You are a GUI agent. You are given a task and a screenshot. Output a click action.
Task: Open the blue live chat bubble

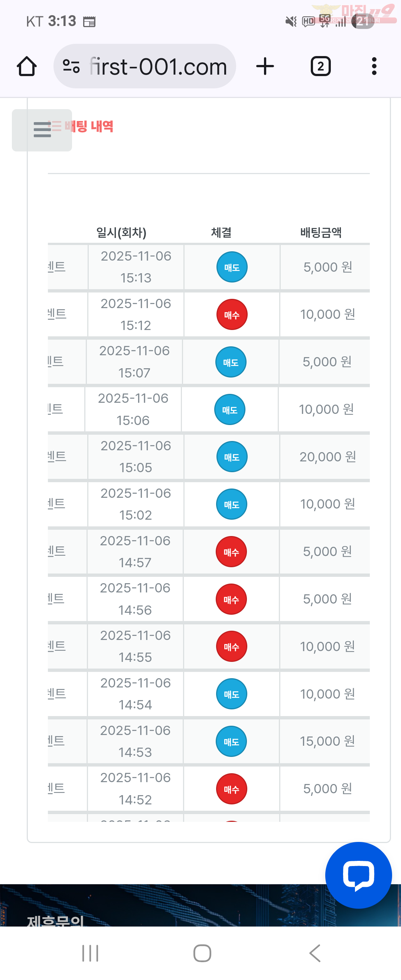[358, 875]
